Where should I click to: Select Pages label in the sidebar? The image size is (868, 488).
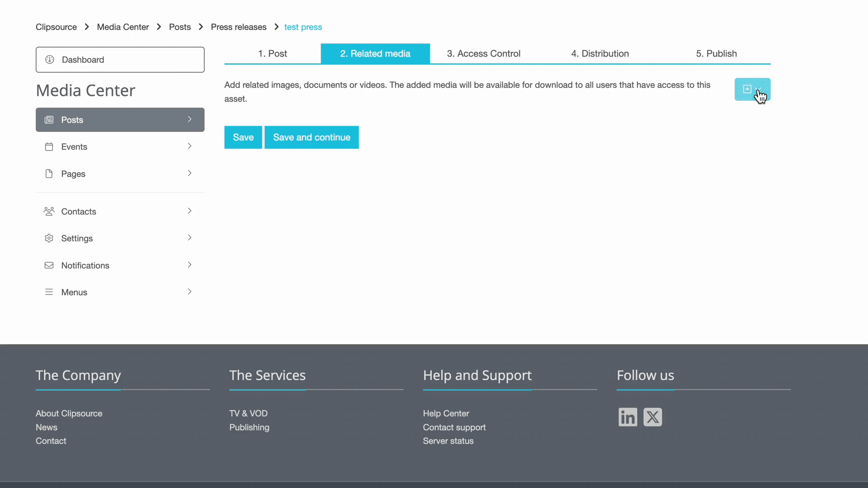73,174
